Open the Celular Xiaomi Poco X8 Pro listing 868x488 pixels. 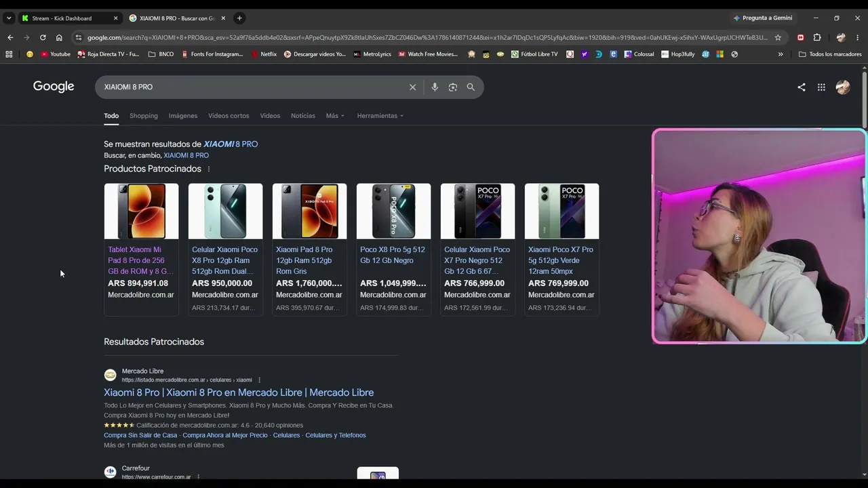coord(224,260)
